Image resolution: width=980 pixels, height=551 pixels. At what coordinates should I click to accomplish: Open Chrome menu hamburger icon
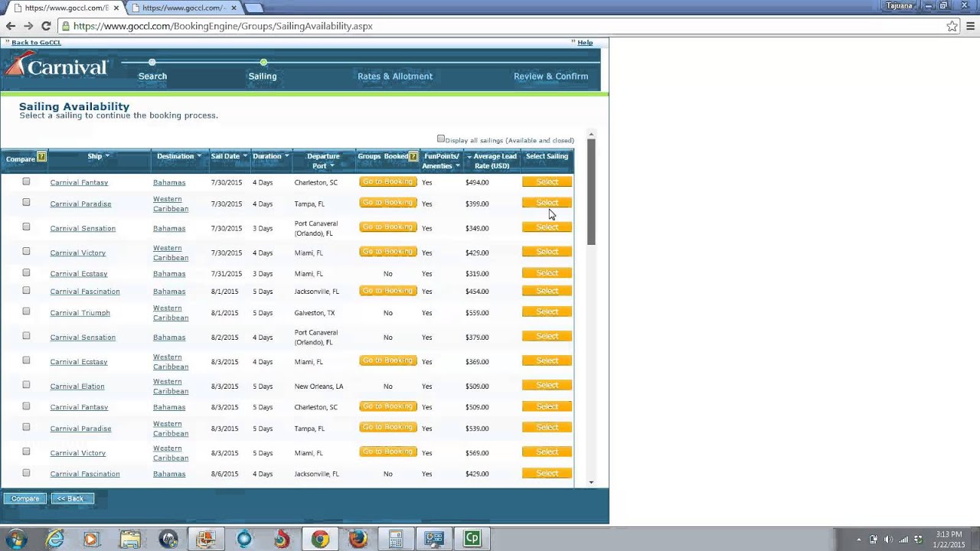tap(970, 26)
